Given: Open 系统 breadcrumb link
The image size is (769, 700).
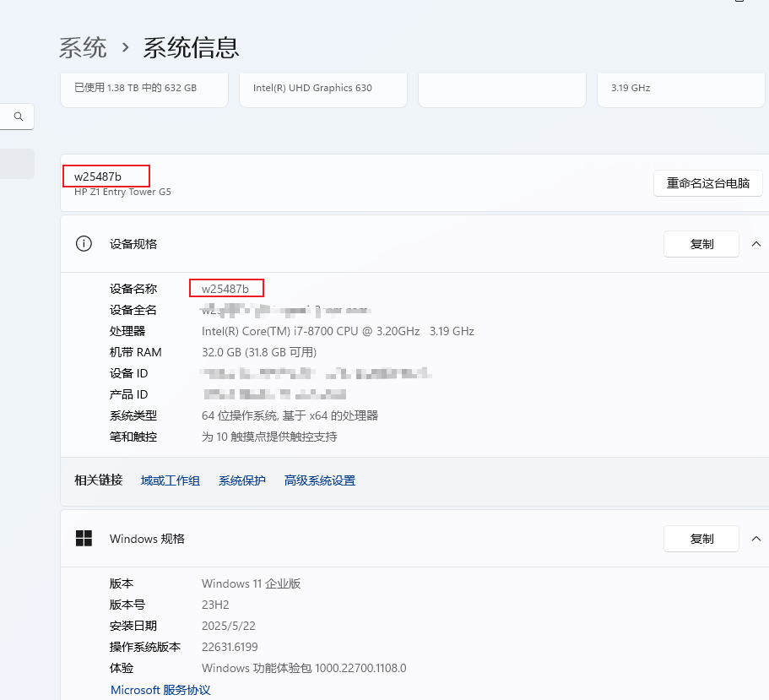Looking at the screenshot, I should [83, 47].
